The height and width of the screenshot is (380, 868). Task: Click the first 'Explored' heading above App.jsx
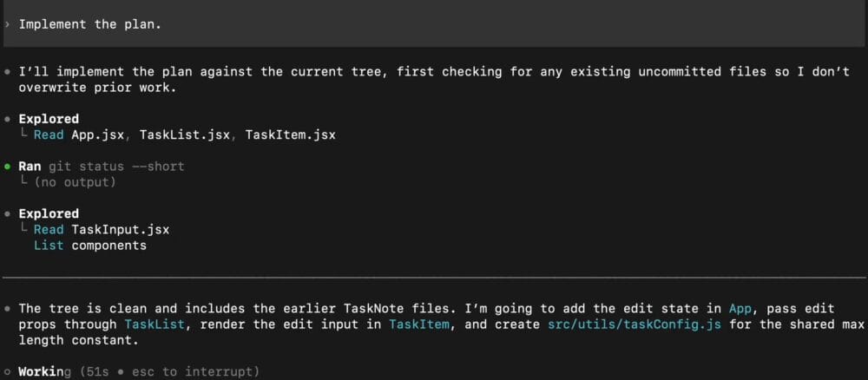pos(49,119)
